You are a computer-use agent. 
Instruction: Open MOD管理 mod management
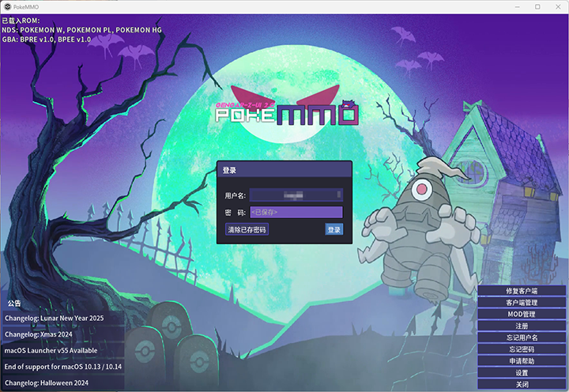click(522, 314)
